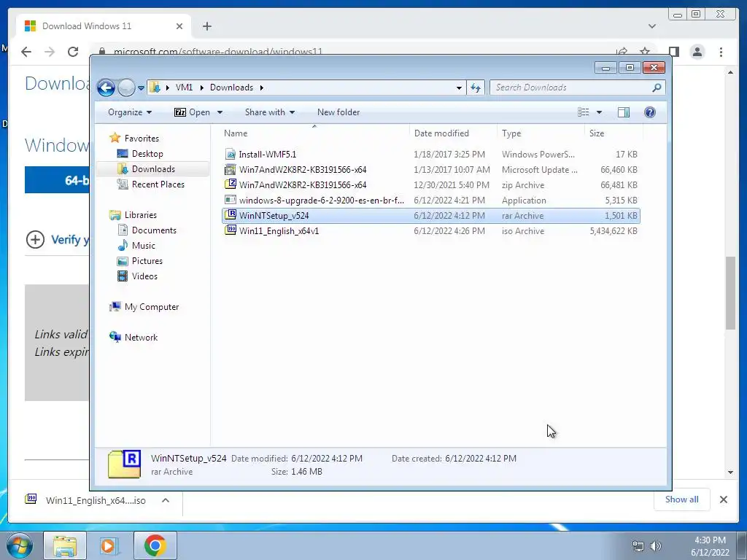
Task: Bookmark this page with star icon
Action: 645,52
